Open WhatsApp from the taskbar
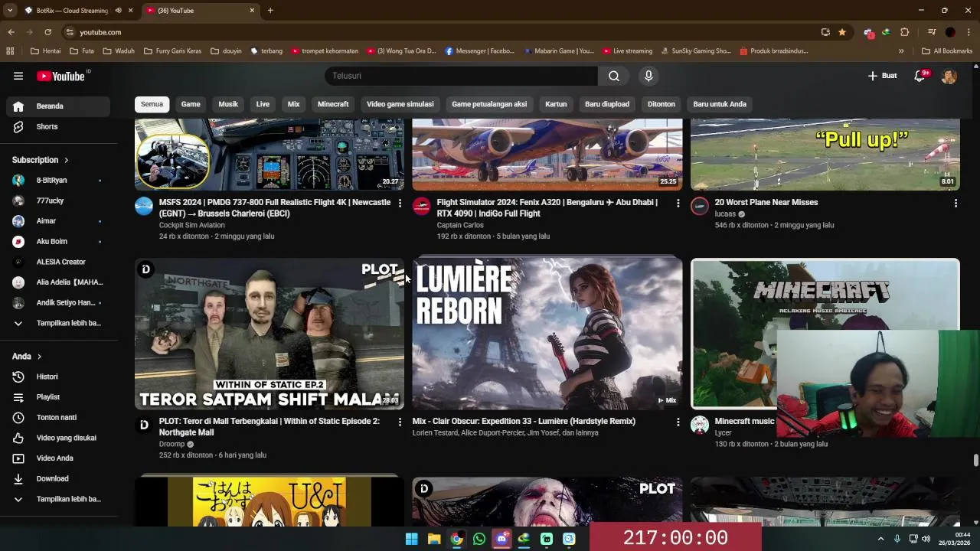980x551 pixels. point(479,539)
